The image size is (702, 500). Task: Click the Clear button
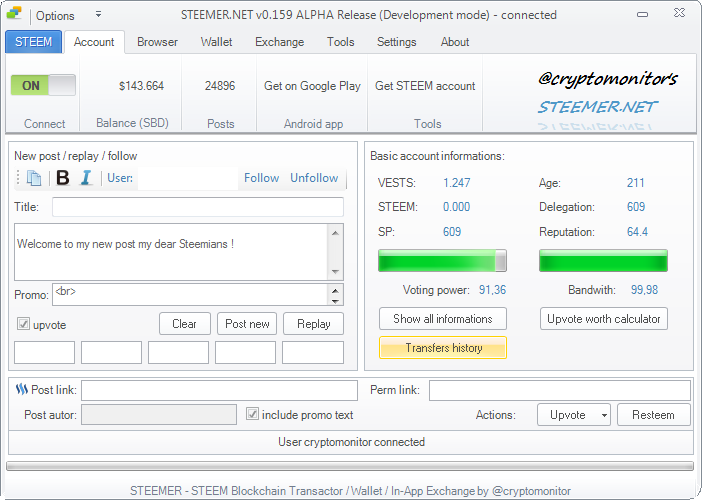click(184, 324)
